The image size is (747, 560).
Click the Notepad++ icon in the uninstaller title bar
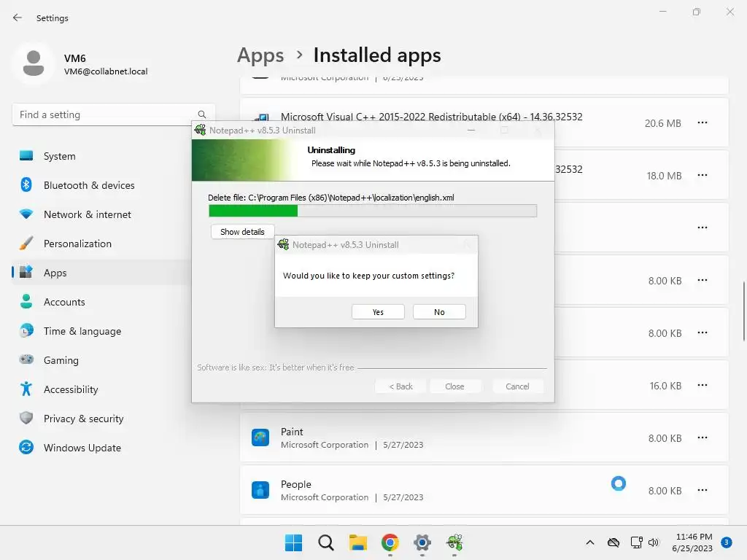tap(201, 130)
